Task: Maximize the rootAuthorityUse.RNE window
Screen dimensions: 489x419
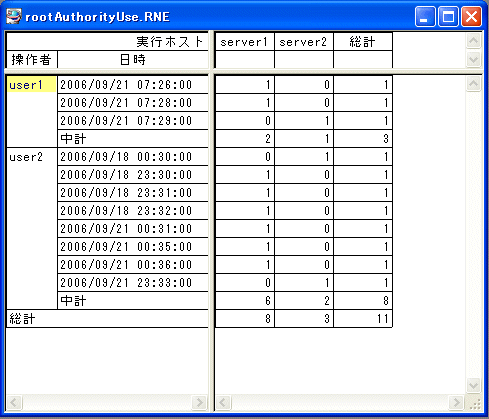Action: tap(448, 16)
